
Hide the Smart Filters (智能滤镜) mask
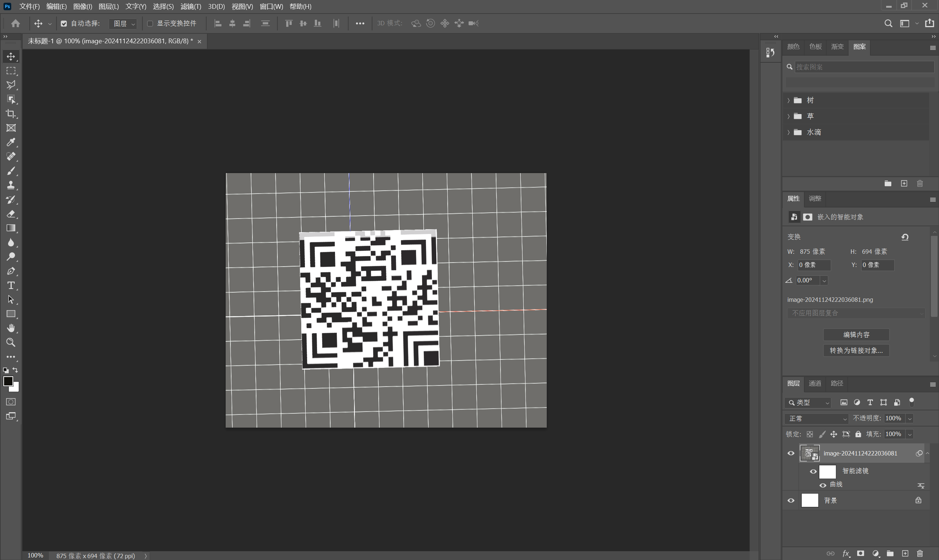coord(813,471)
